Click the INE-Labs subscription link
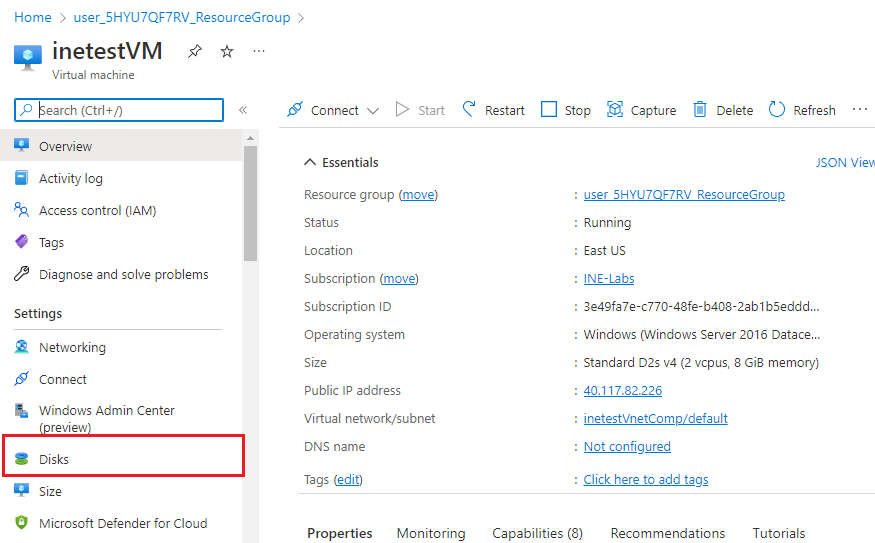Viewport: 875px width, 543px height. [x=608, y=279]
